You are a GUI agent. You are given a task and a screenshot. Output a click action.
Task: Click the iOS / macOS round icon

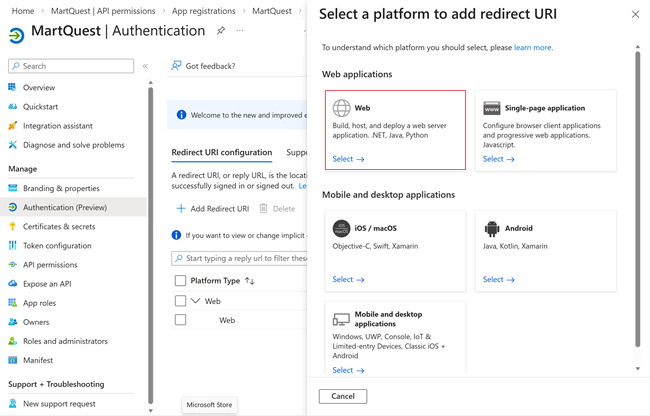coord(342,228)
